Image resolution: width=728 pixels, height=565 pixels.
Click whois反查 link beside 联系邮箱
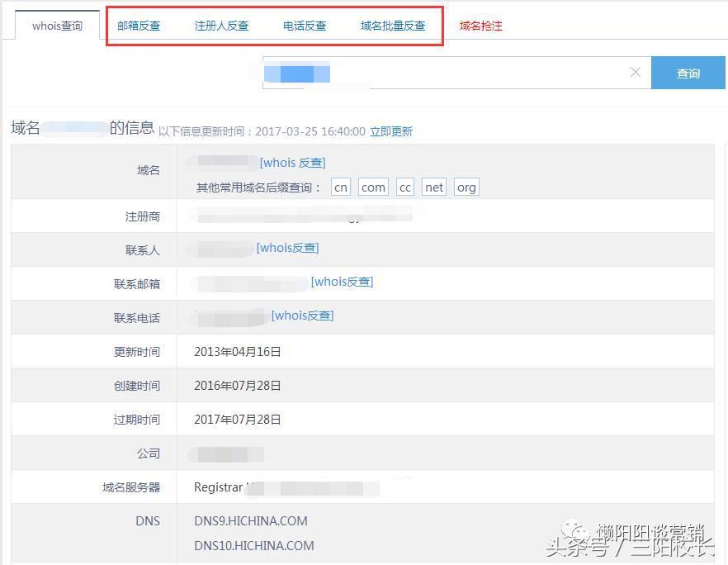[342, 282]
